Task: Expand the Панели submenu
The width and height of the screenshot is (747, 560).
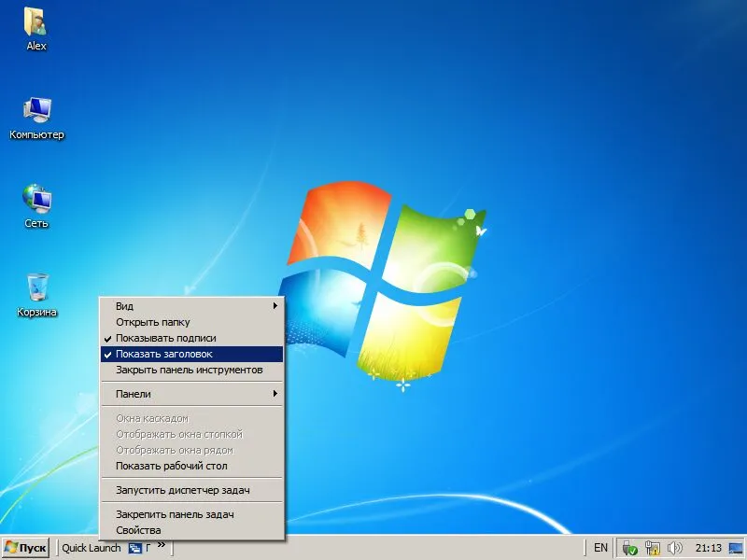Action: pyautogui.click(x=192, y=394)
